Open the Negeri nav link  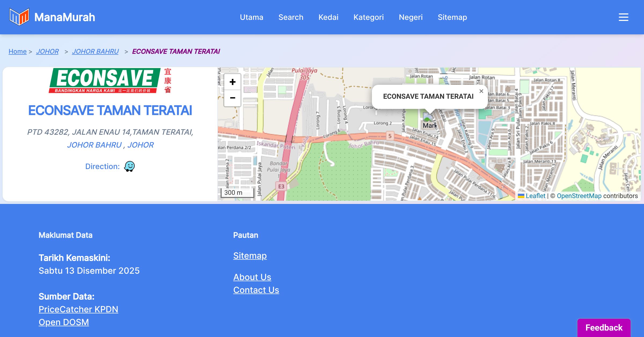click(x=411, y=17)
